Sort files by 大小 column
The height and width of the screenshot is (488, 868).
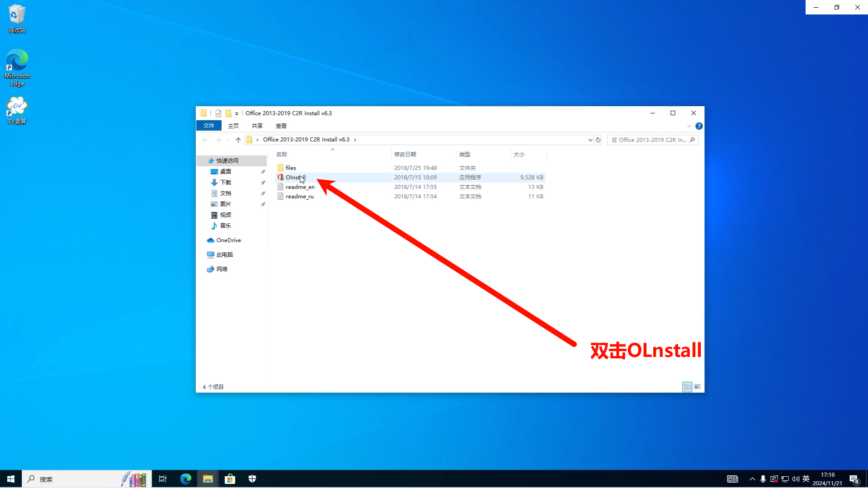(528, 154)
